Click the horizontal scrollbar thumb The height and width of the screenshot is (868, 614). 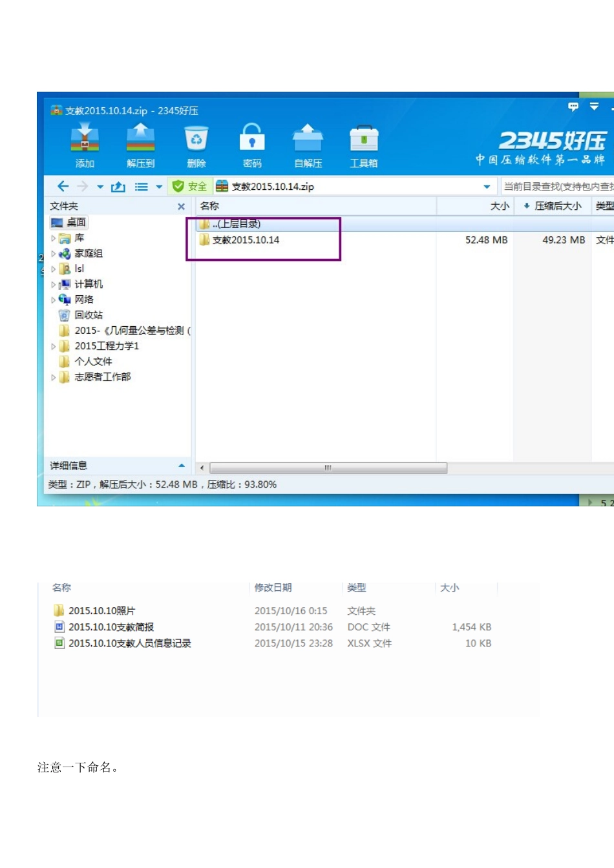[328, 468]
